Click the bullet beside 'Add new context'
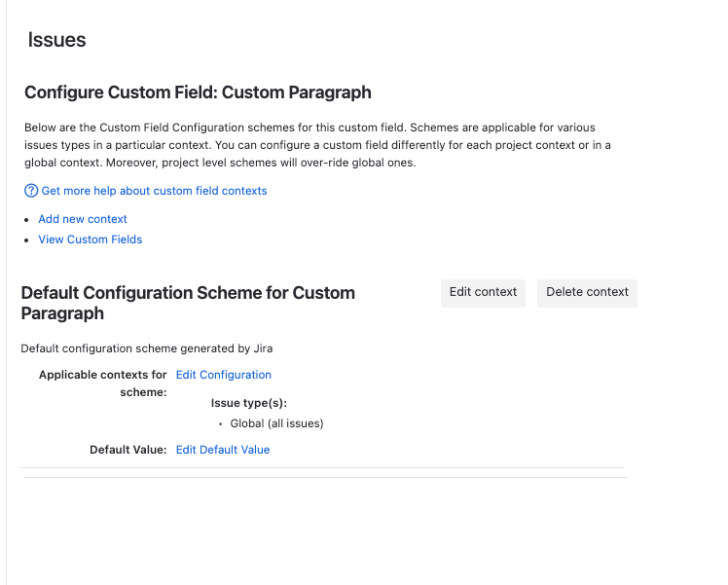The height and width of the screenshot is (585, 728). tap(27, 220)
